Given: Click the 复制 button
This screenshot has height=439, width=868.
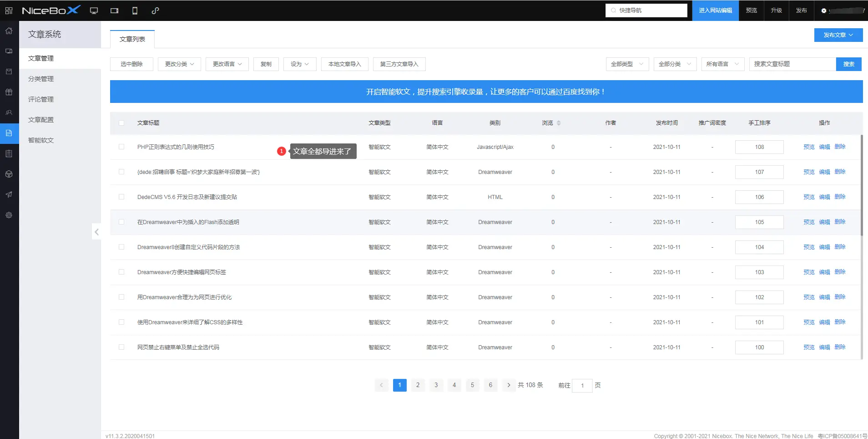Looking at the screenshot, I should (266, 64).
